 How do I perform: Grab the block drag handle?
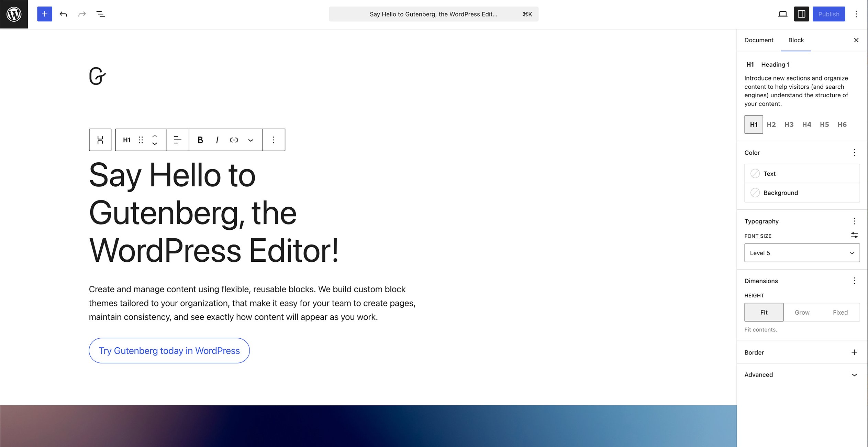click(141, 140)
